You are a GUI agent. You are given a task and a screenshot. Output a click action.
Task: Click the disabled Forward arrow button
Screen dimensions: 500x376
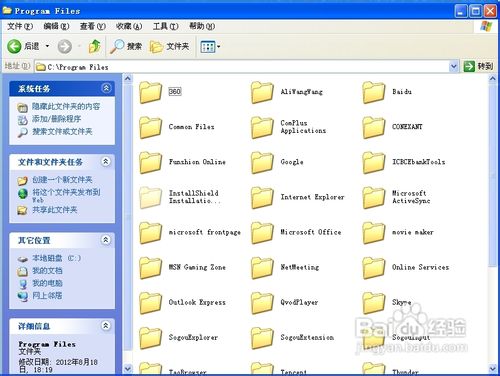65,46
